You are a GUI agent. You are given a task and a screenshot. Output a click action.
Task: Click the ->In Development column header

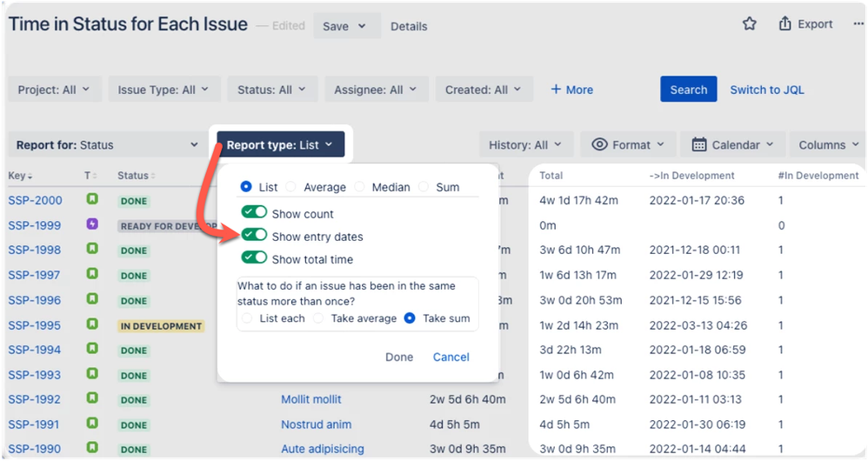[692, 176]
